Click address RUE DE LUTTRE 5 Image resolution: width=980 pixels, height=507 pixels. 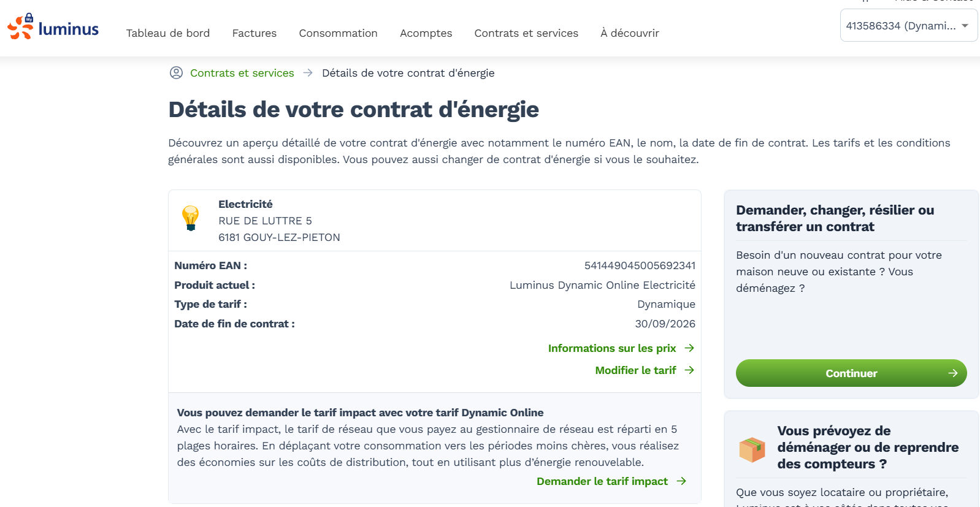click(x=265, y=221)
